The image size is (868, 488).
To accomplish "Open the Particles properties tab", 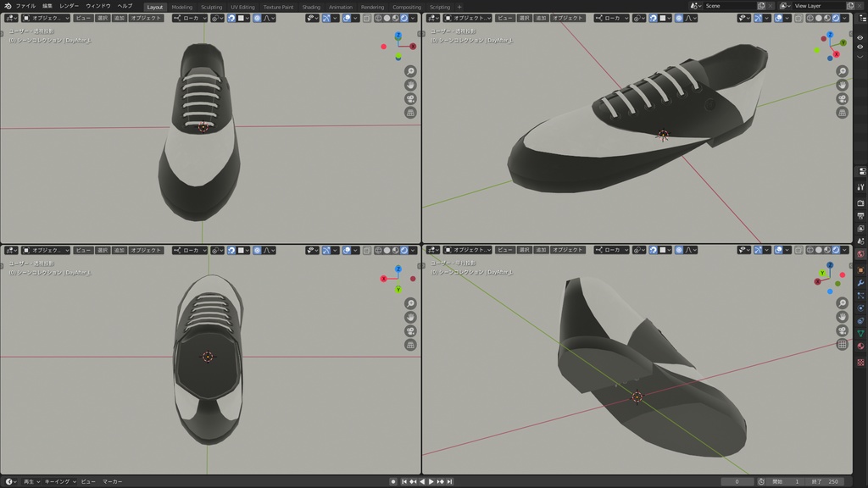I will click(x=861, y=296).
